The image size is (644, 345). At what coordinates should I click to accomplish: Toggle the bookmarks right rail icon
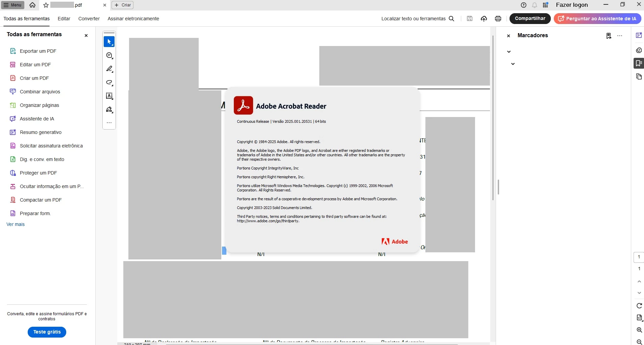click(x=639, y=63)
